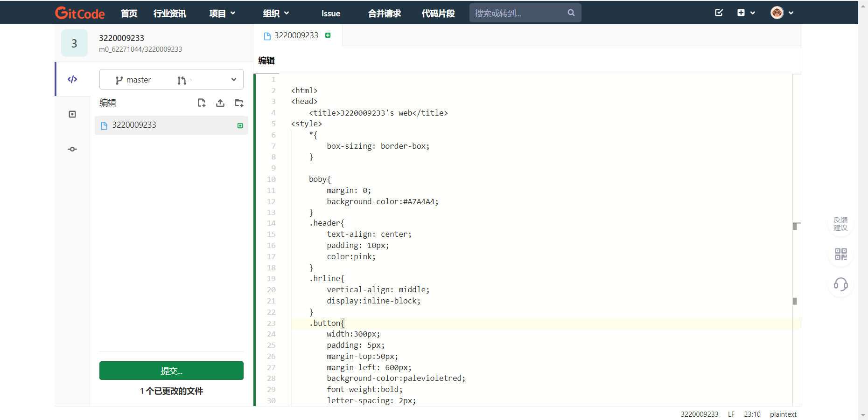Click the upload file icon
868x420 pixels.
pos(220,103)
